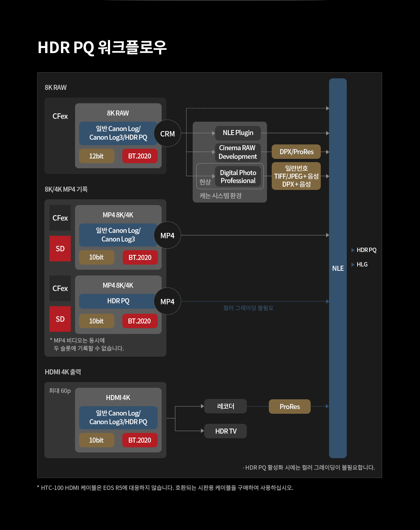Click the HDR TV box
This screenshot has height=530, width=420.
pos(226,431)
